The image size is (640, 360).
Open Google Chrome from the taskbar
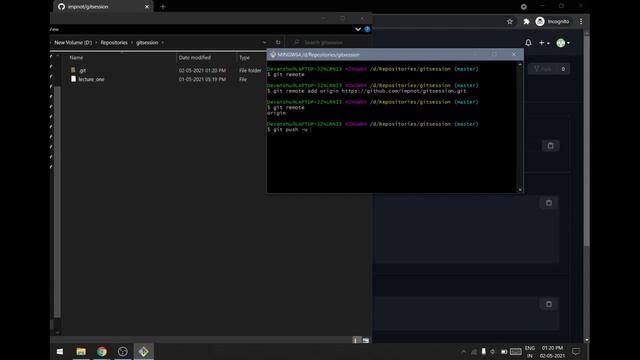point(102,351)
